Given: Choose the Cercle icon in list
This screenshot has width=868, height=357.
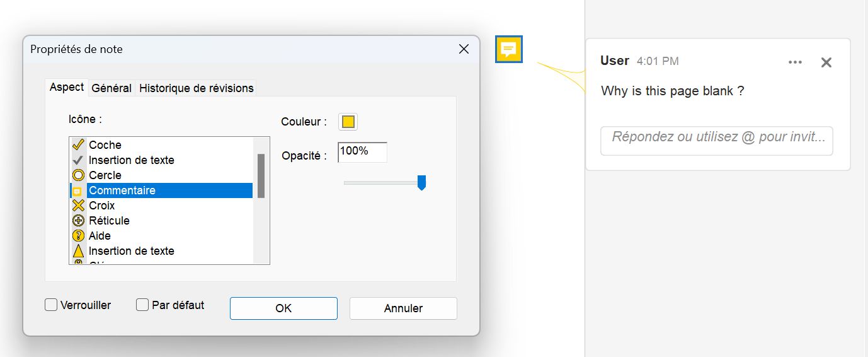Looking at the screenshot, I should pyautogui.click(x=105, y=175).
